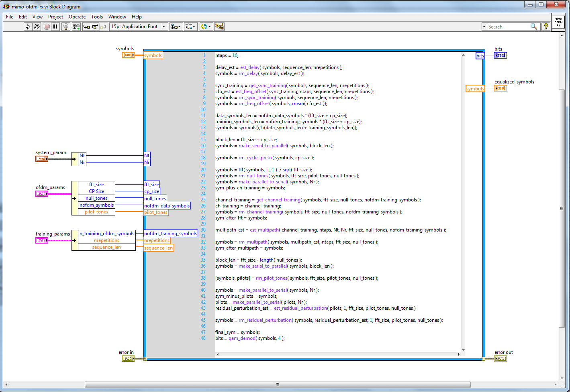Click the 'ntaps = 16;' script line
The width and height of the screenshot is (570, 392).
pyautogui.click(x=227, y=55)
